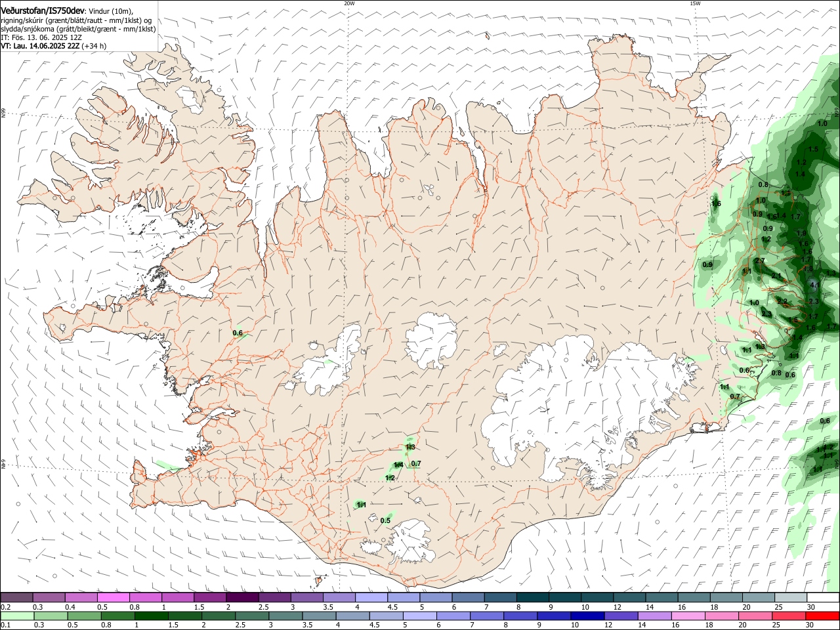The image size is (840, 630).
Task: Pick lower legend blue swatch between 8 and 9
Action: pyautogui.click(x=519, y=616)
